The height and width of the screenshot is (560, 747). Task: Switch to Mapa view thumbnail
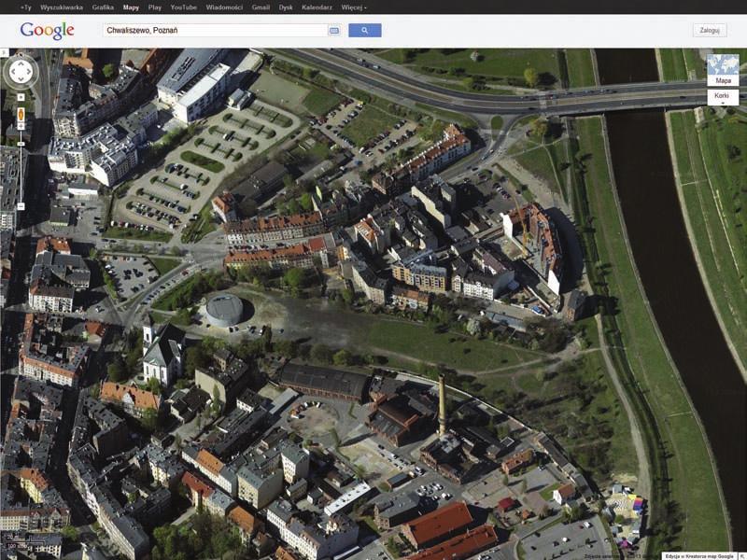723,70
